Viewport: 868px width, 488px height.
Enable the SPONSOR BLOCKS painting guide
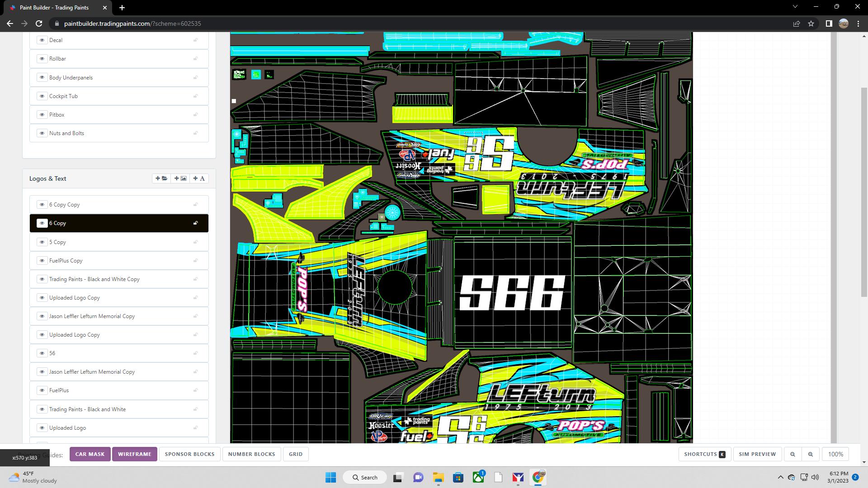coord(189,454)
